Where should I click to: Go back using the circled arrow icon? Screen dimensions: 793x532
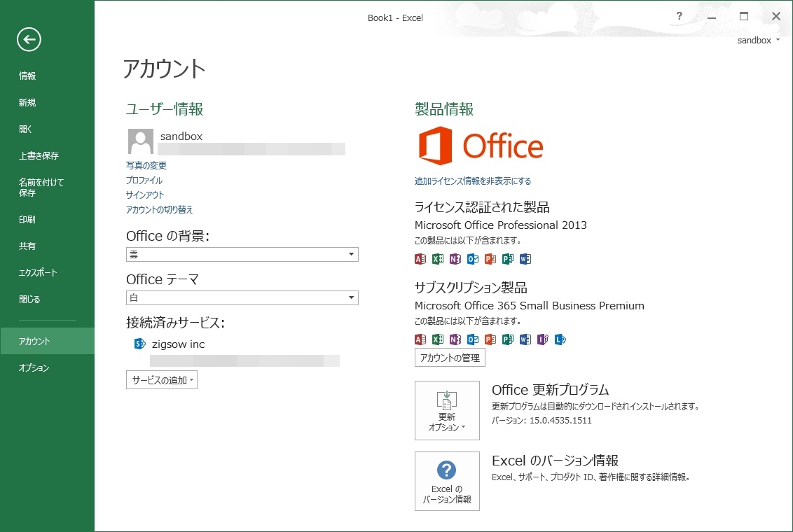[29, 39]
